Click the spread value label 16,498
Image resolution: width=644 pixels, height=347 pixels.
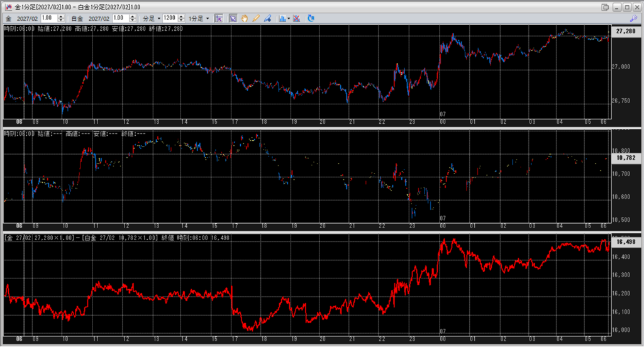[x=626, y=241]
